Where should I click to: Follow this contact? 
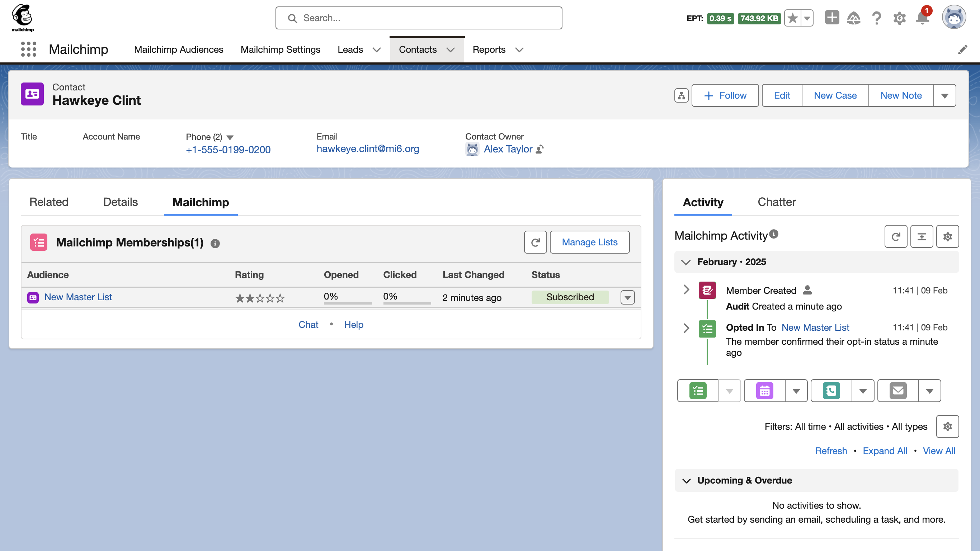[725, 95]
